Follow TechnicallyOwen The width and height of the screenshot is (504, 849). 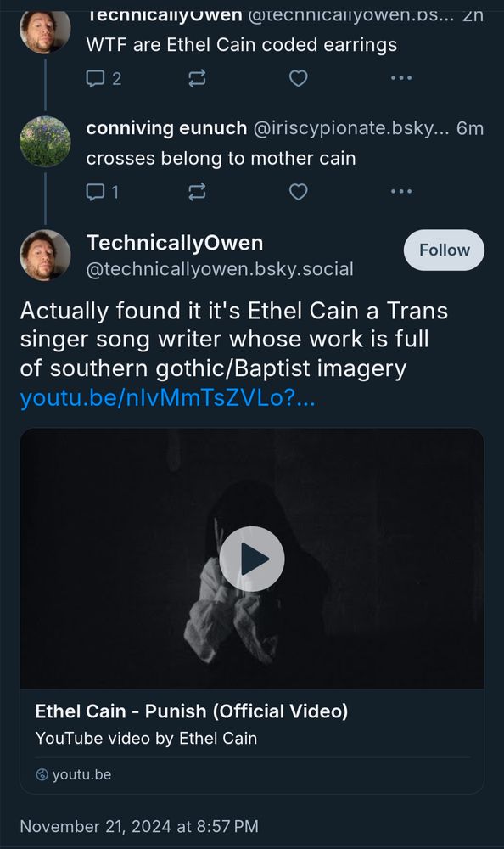443,250
